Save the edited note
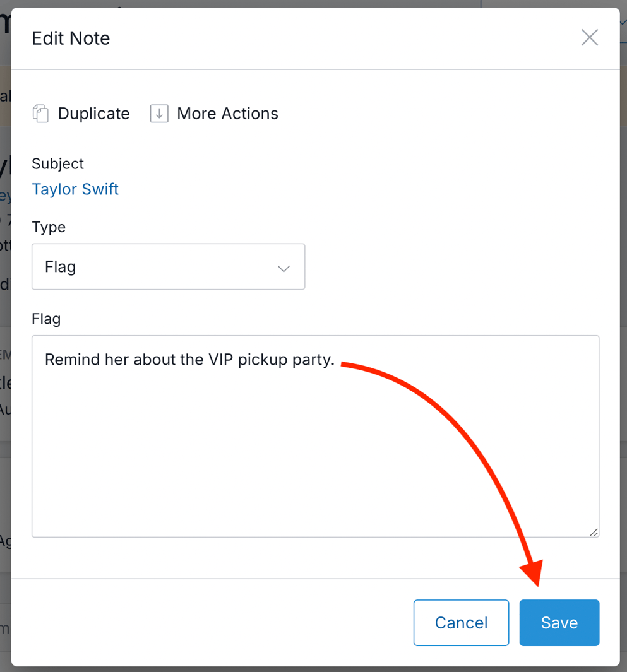The image size is (627, 672). point(559,623)
